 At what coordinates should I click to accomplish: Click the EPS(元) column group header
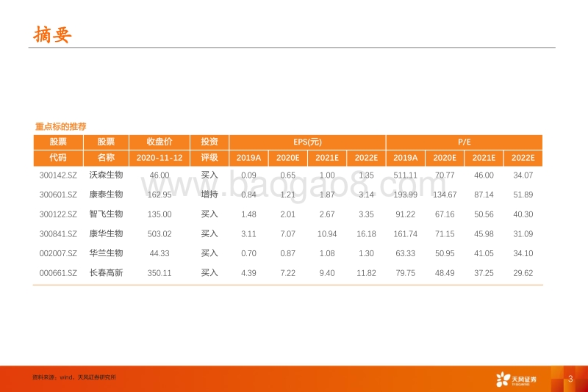click(x=307, y=142)
